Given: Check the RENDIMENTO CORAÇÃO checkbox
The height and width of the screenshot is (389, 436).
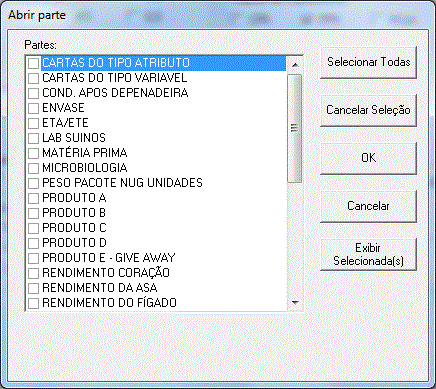Looking at the screenshot, I should [x=33, y=273].
